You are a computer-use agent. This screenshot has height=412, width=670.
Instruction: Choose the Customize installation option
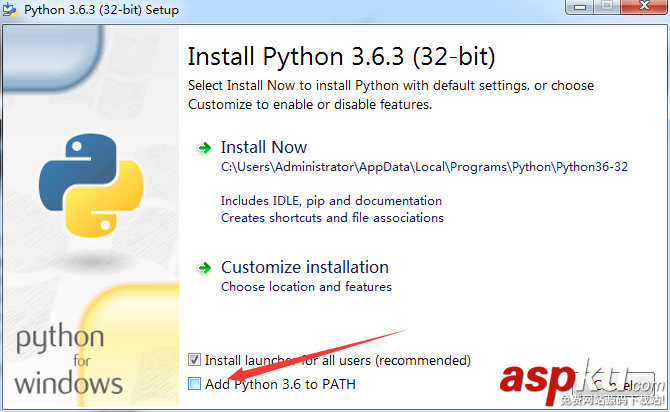(x=305, y=267)
